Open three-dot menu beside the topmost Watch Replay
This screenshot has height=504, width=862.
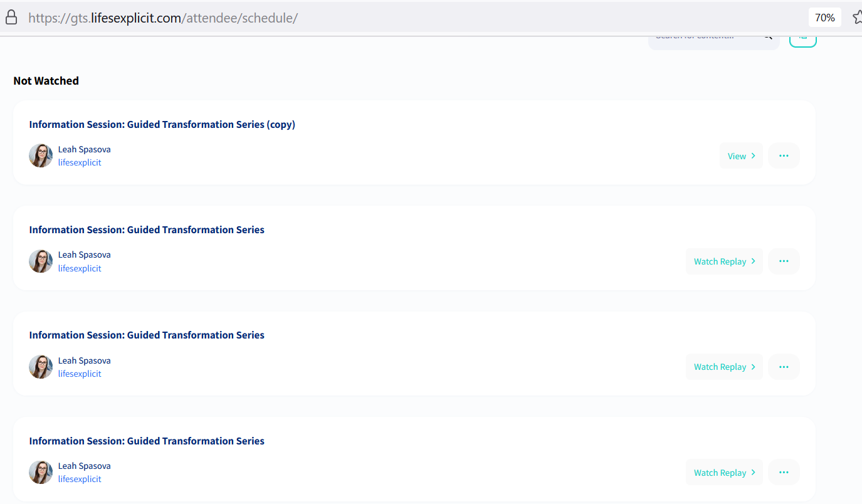(784, 261)
